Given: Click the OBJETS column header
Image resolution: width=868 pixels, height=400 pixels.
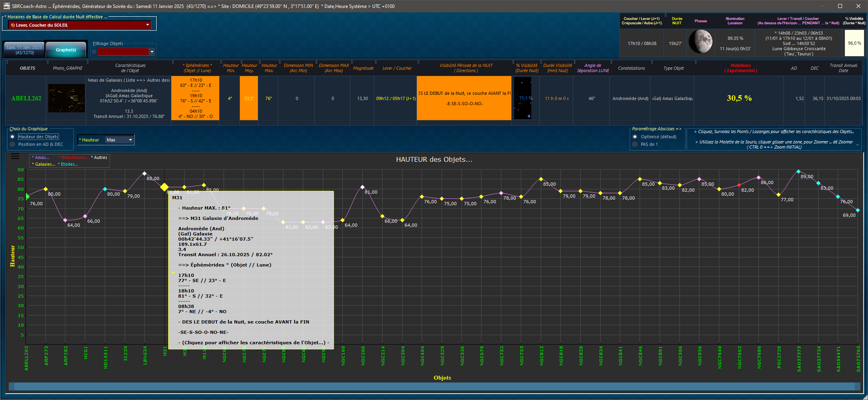Looking at the screenshot, I should click(x=27, y=68).
